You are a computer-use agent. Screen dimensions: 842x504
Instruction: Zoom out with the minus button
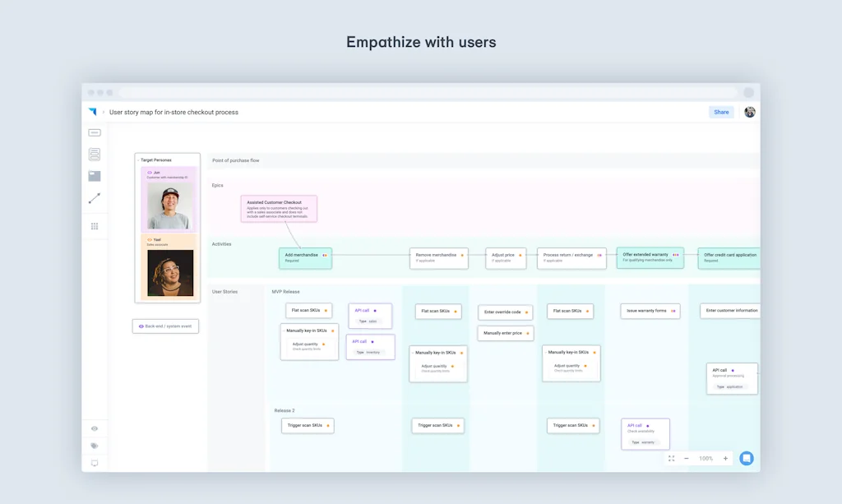687,459
